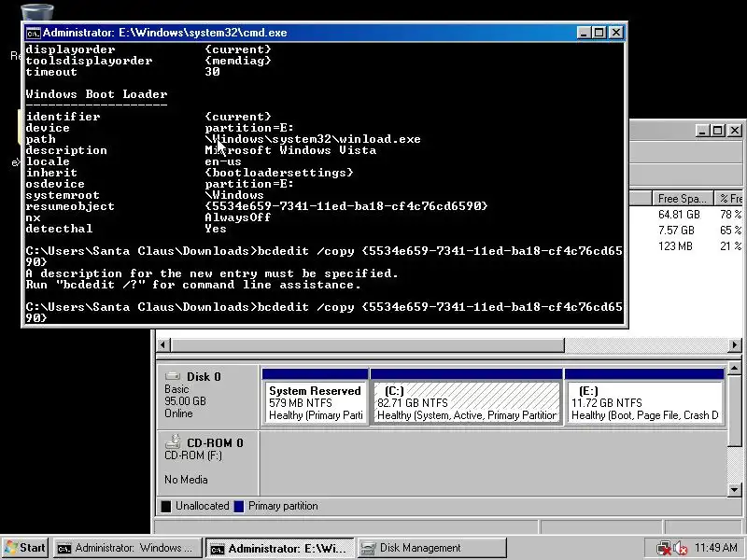747x560 pixels.
Task: Click the resumeobject GUID text in console
Action: click(346, 206)
